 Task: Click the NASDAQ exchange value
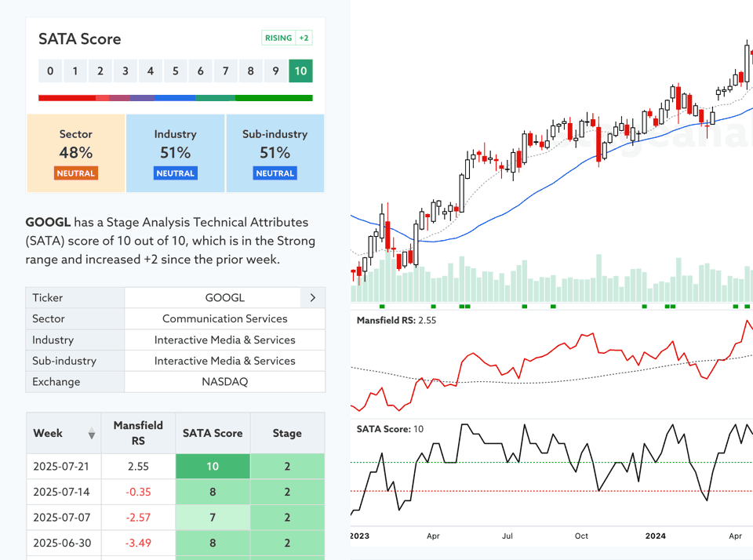tap(224, 382)
